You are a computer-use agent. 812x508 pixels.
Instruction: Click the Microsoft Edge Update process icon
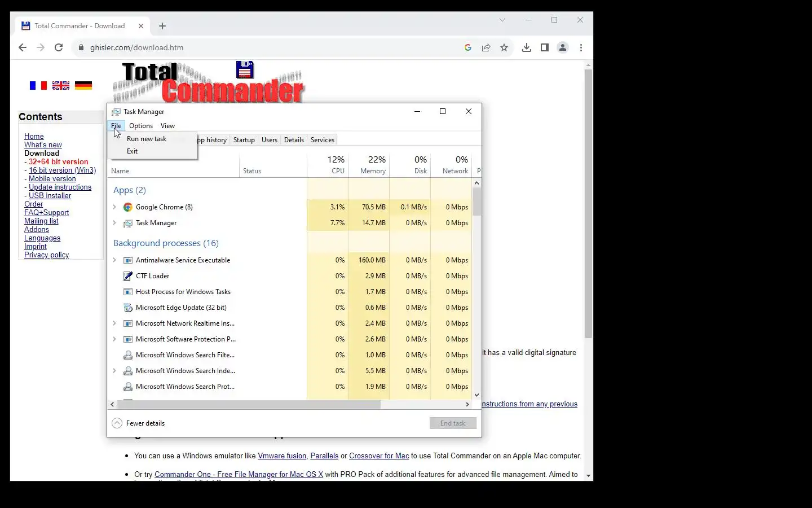[128, 308]
